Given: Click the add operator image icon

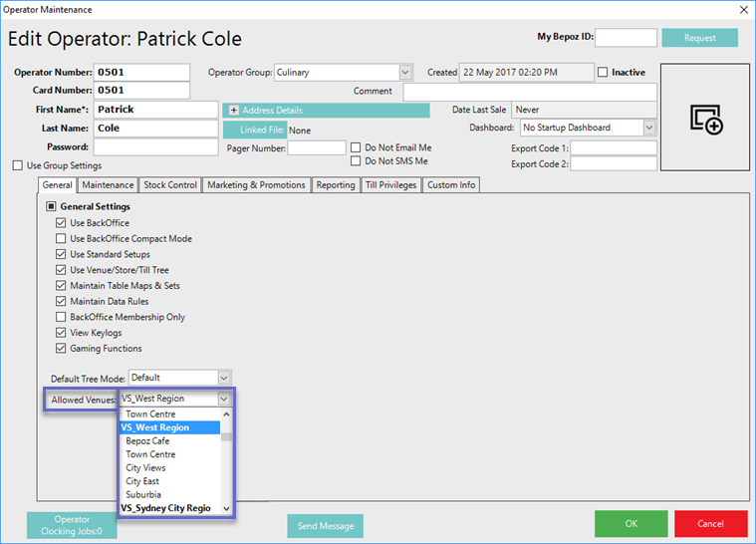Looking at the screenshot, I should 706,119.
